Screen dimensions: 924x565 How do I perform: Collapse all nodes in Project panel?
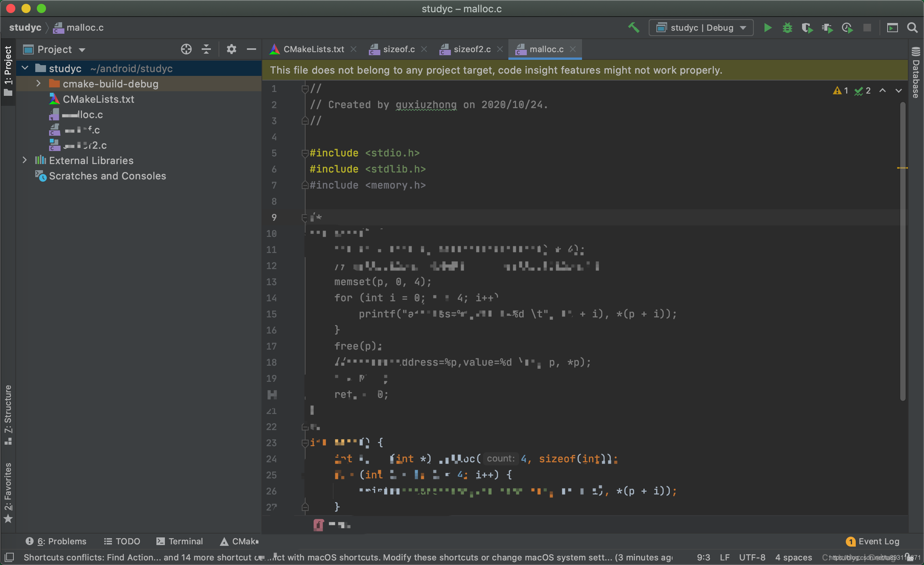206,49
